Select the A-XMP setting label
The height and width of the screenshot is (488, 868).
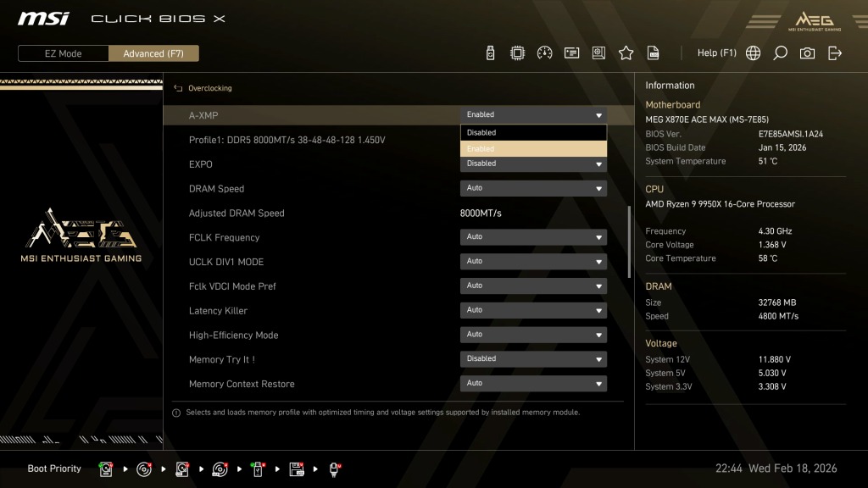pos(203,115)
